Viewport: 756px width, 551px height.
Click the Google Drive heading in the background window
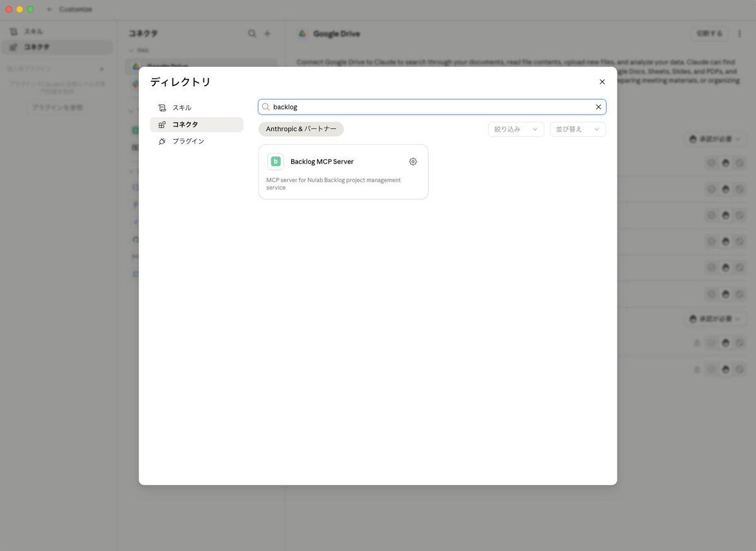point(336,33)
